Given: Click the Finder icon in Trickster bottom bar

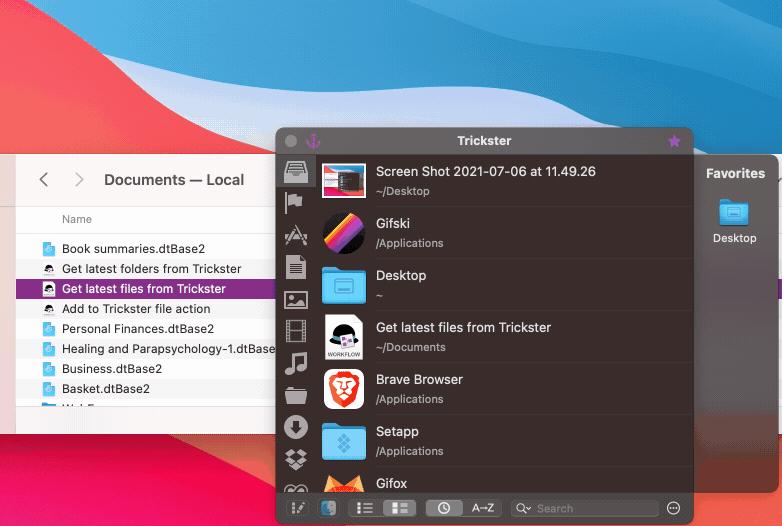Looking at the screenshot, I should click(328, 508).
